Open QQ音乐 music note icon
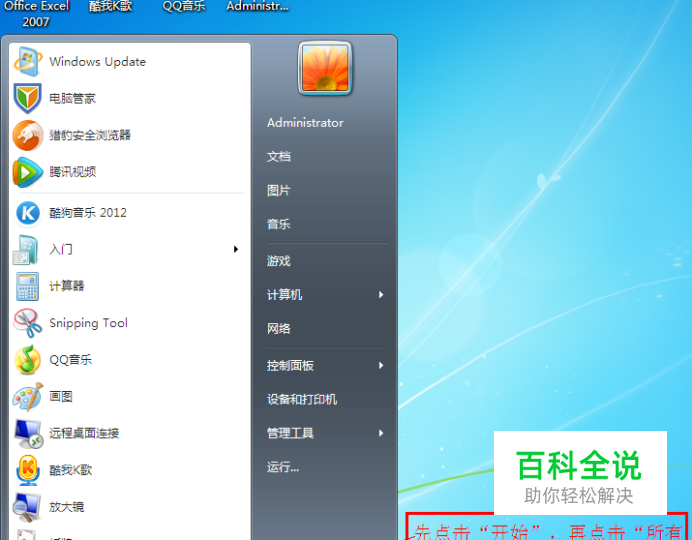 pyautogui.click(x=27, y=360)
